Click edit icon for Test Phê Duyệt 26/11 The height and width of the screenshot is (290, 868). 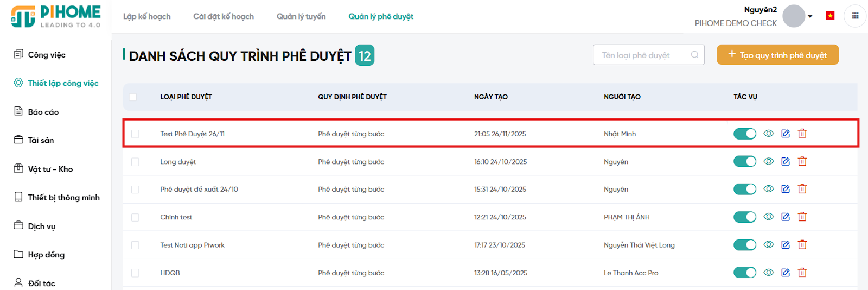[x=785, y=134]
